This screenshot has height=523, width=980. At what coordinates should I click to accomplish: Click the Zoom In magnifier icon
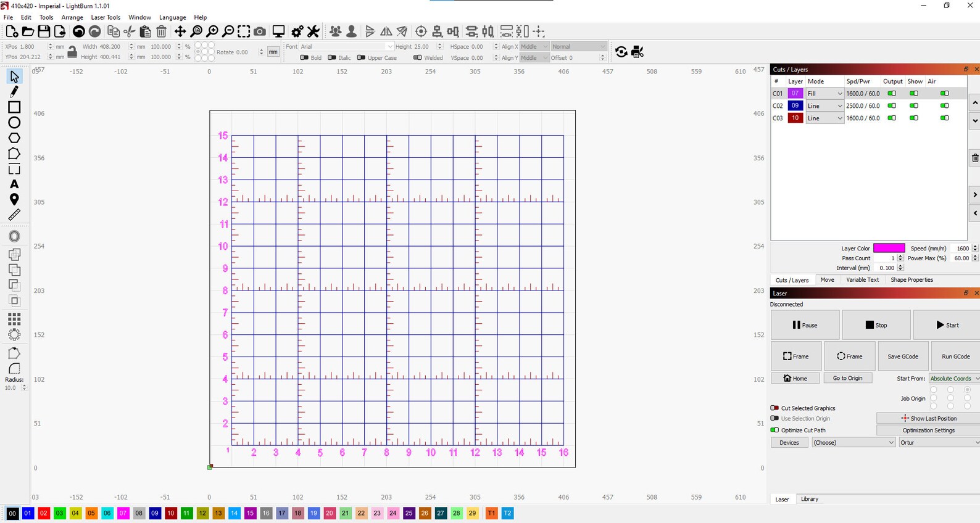pyautogui.click(x=212, y=31)
